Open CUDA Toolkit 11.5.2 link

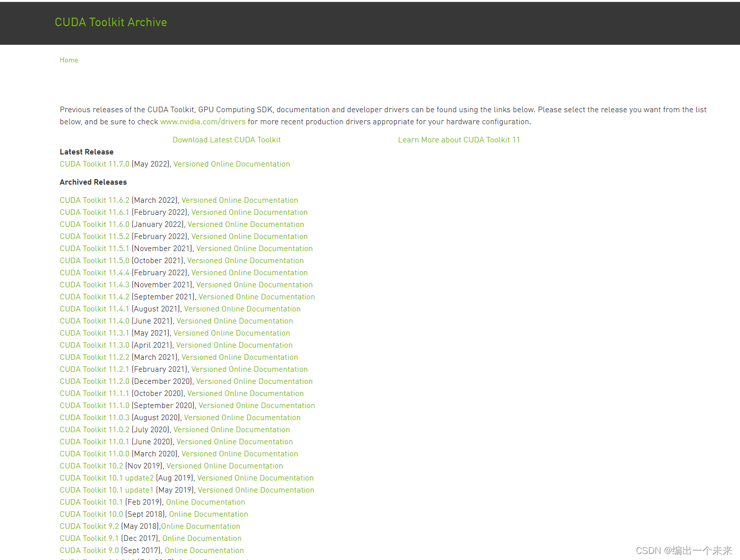[95, 236]
